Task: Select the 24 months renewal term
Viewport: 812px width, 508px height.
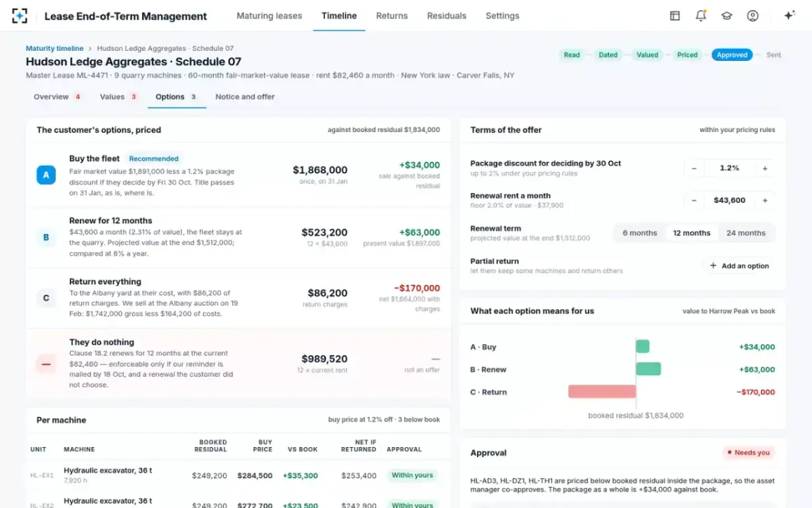Action: [746, 233]
